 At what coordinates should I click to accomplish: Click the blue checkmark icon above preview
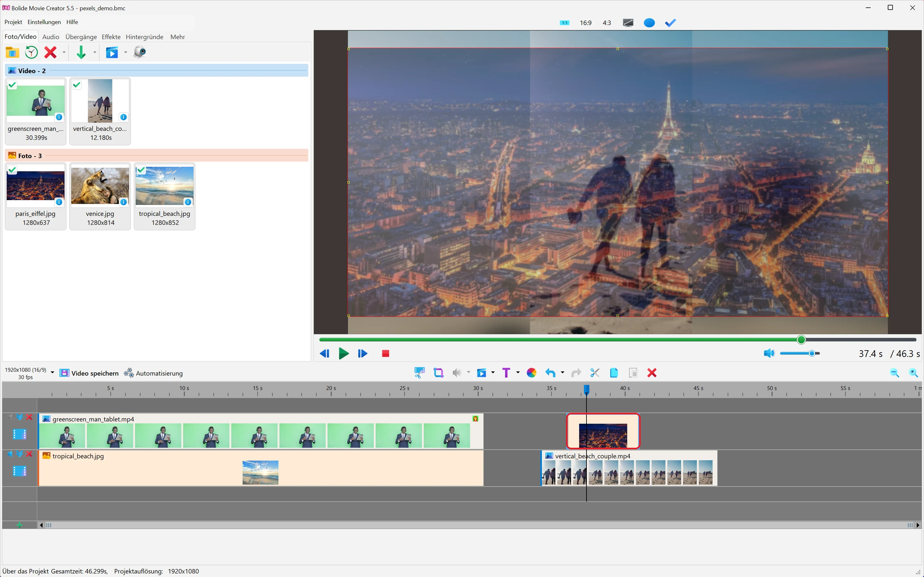tap(671, 23)
